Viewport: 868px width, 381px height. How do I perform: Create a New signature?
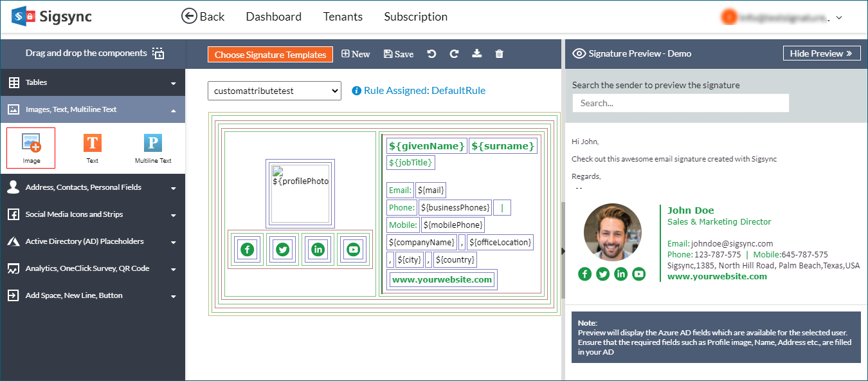point(356,54)
